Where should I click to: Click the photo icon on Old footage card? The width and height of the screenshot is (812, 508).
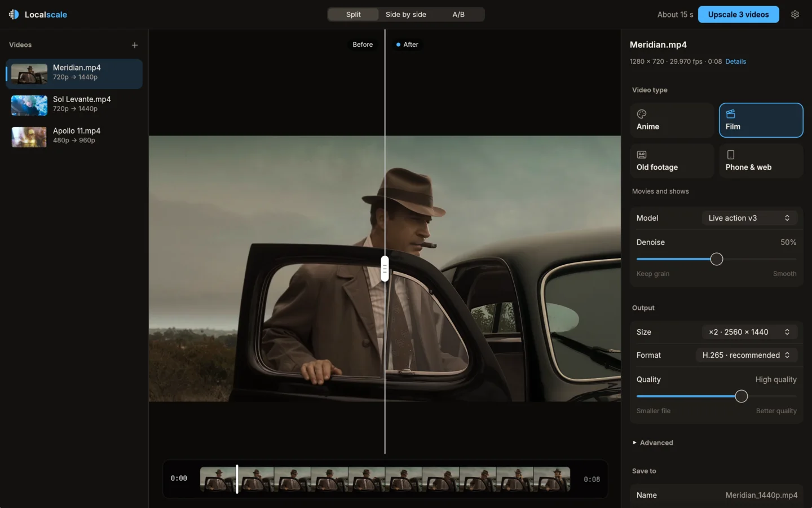(642, 155)
